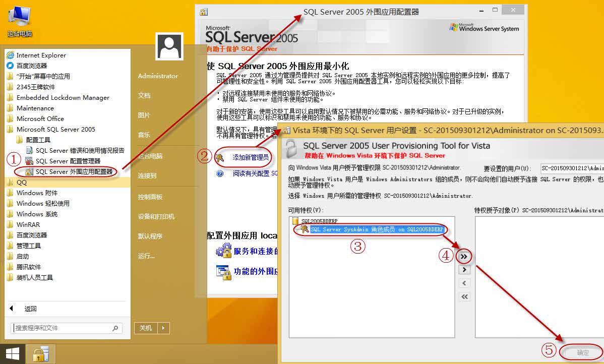This screenshot has height=364, width=604.
Task: Select SQL2005BDERP instance node
Action: (319, 221)
